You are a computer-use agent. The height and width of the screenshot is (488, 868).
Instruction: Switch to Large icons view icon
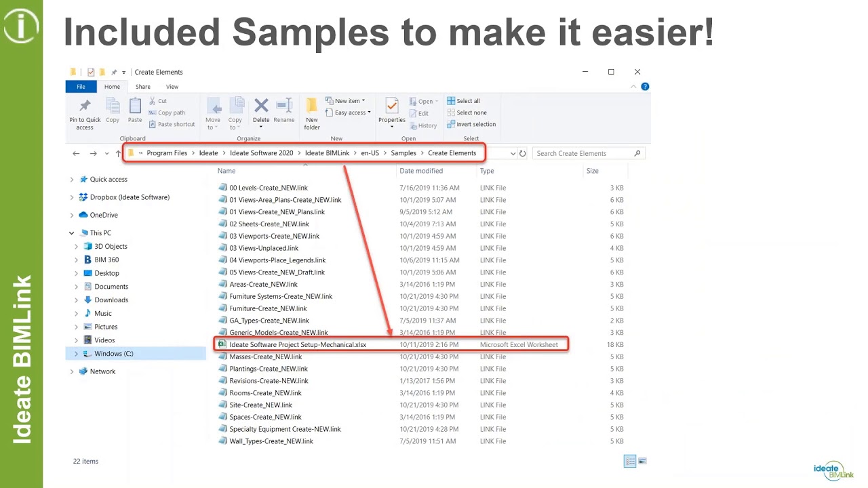[642, 462]
